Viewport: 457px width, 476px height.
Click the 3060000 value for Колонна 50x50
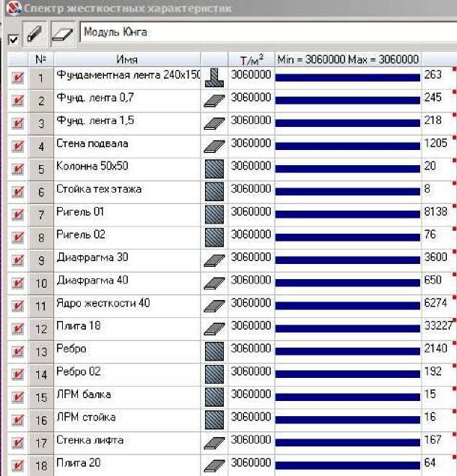[251, 166]
